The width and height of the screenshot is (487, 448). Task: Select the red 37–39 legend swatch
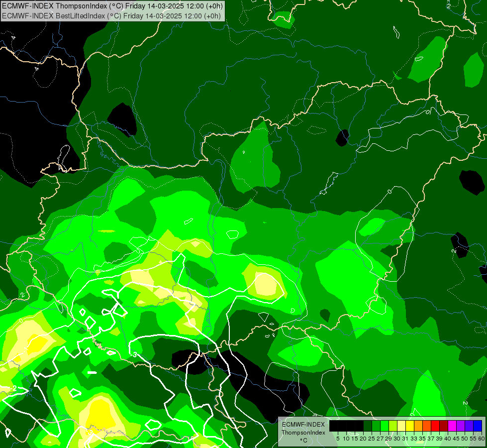(435, 426)
